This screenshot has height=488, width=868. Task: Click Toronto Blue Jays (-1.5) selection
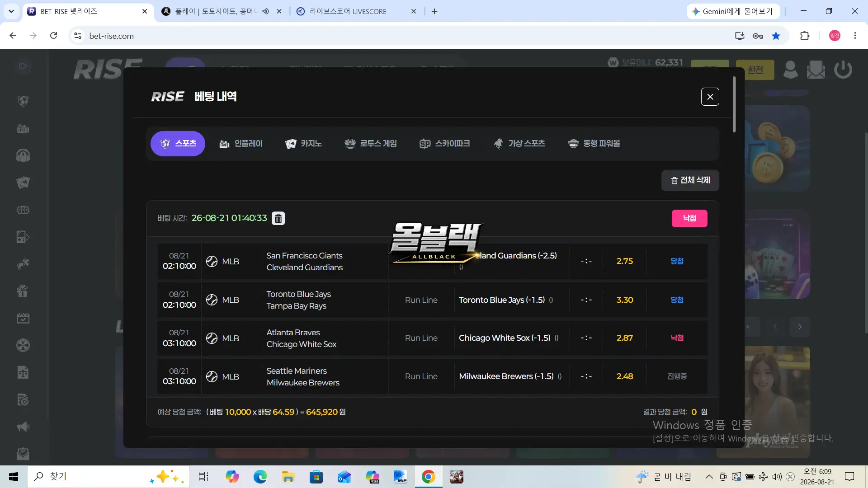(x=502, y=300)
